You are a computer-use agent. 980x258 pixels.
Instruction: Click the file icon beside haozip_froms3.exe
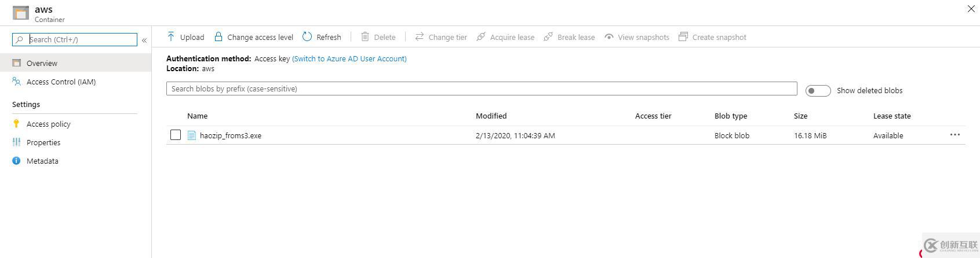coord(192,135)
